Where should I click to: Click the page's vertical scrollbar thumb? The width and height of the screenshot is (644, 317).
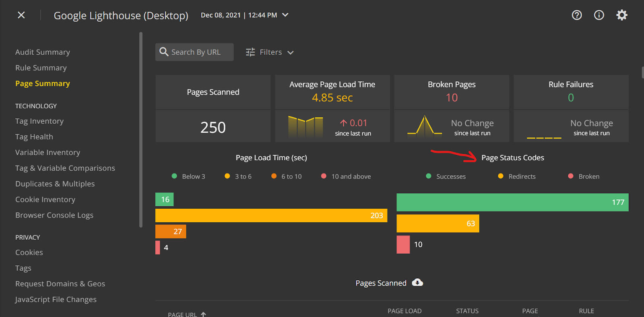(x=642, y=72)
